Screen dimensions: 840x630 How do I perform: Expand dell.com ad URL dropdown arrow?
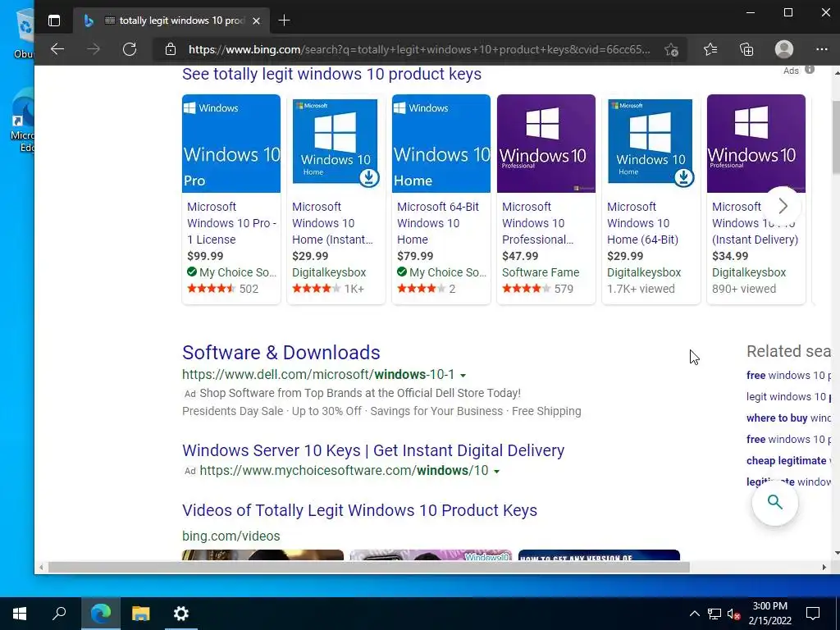tap(463, 376)
